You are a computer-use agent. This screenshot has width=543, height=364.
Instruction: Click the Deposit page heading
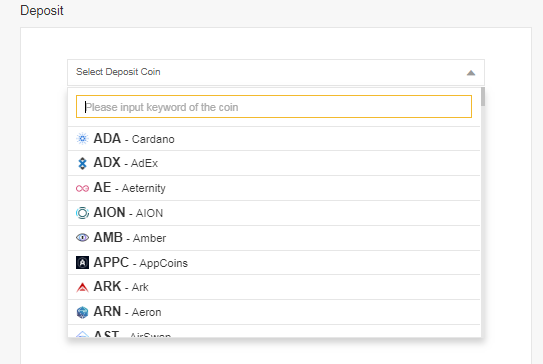[x=42, y=10]
